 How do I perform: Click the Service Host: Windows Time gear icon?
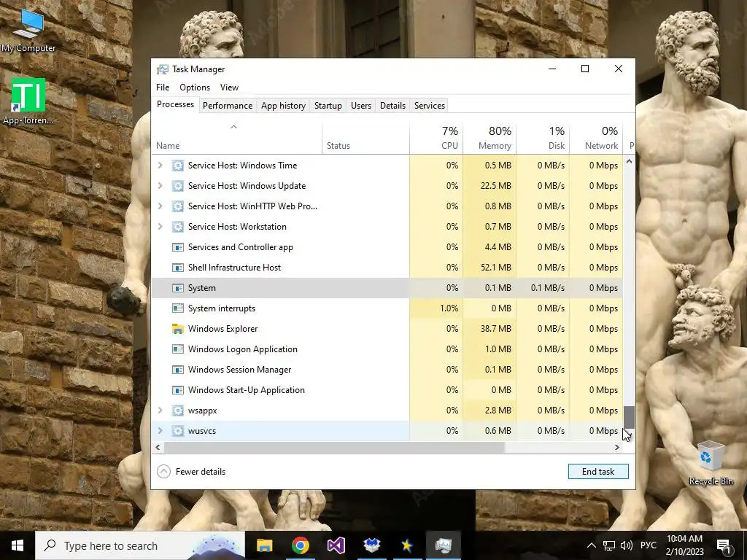point(178,166)
